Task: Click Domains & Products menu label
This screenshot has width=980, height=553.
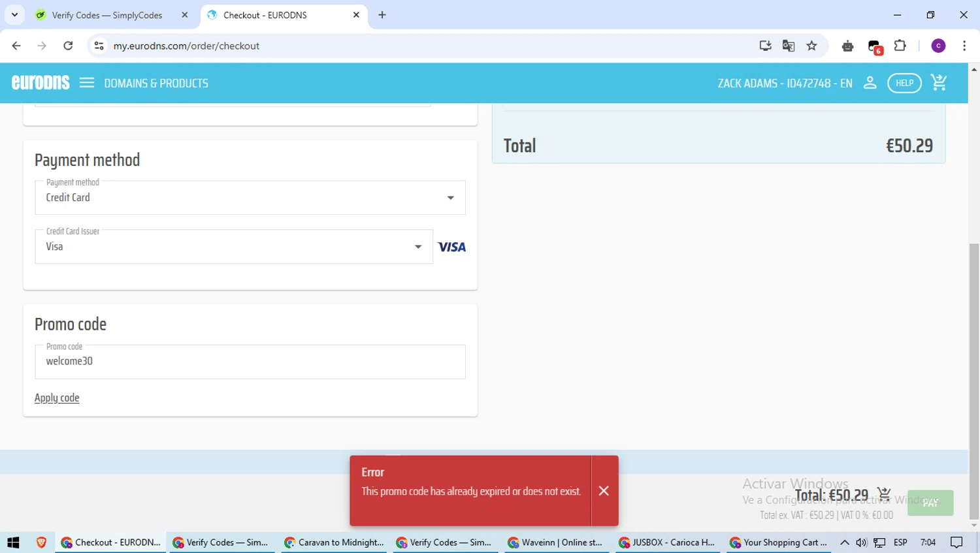Action: click(156, 83)
